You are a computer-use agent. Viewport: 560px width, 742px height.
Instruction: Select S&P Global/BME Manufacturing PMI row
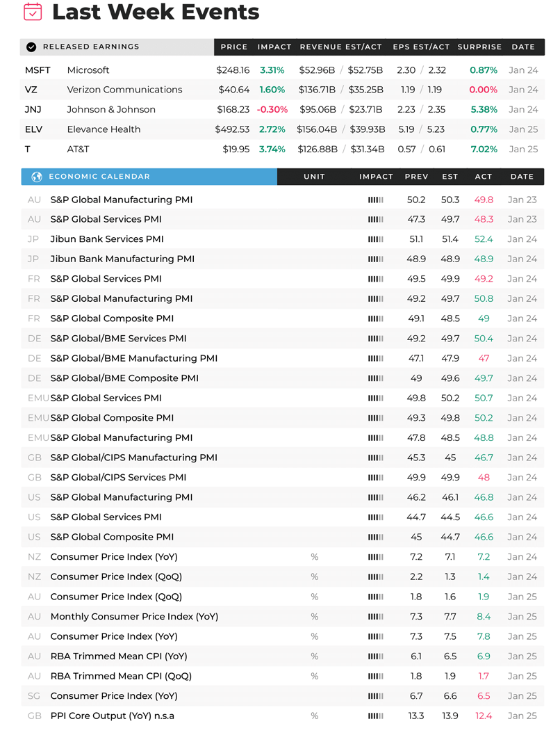pyautogui.click(x=282, y=358)
